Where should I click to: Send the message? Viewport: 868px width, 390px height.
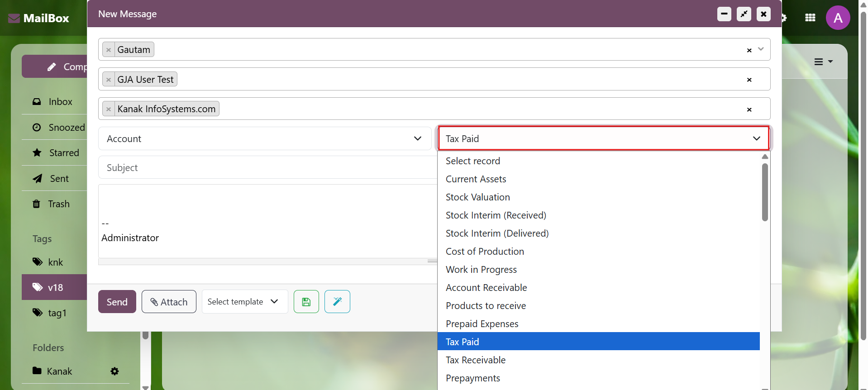coord(117,302)
